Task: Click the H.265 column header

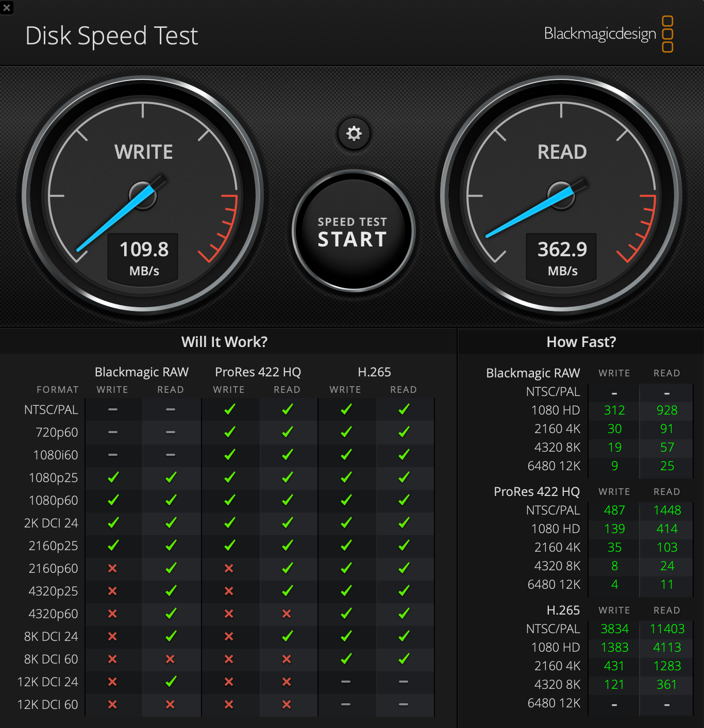Action: click(x=374, y=372)
